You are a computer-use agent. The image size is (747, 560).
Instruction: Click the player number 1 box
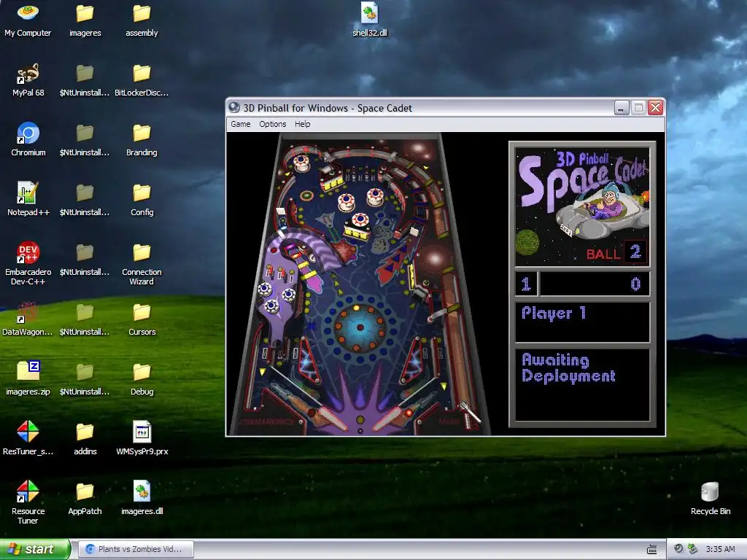(527, 284)
